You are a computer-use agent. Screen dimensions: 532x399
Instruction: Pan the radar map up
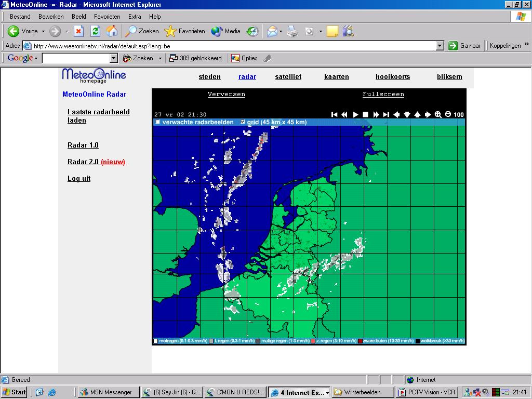(417, 115)
